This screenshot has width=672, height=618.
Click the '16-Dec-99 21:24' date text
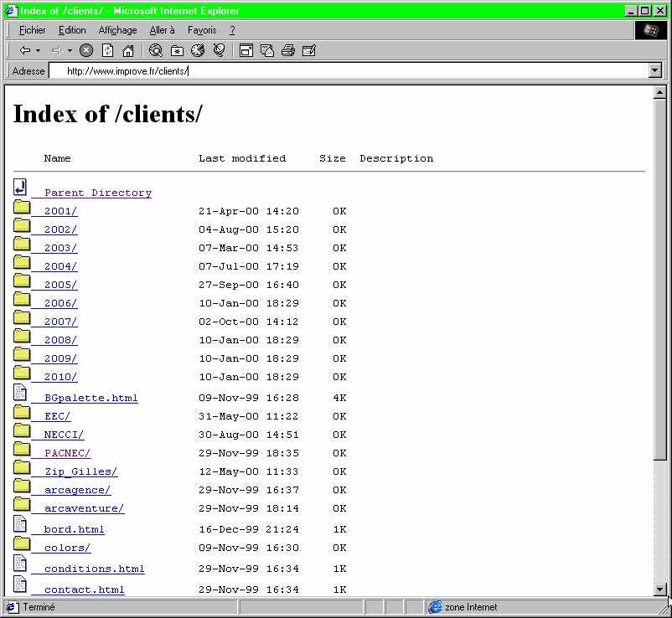pos(249,529)
